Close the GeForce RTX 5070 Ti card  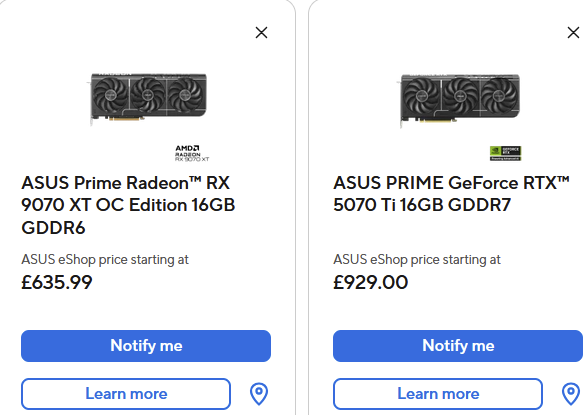tap(573, 33)
